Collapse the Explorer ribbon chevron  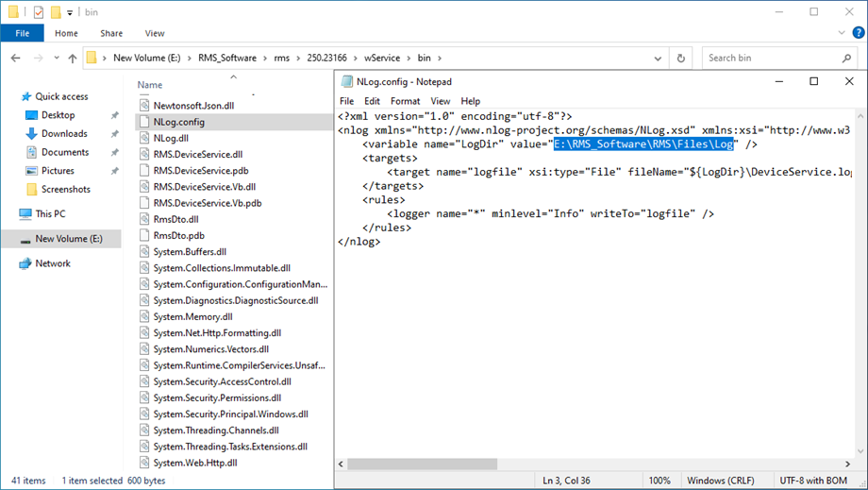click(842, 33)
